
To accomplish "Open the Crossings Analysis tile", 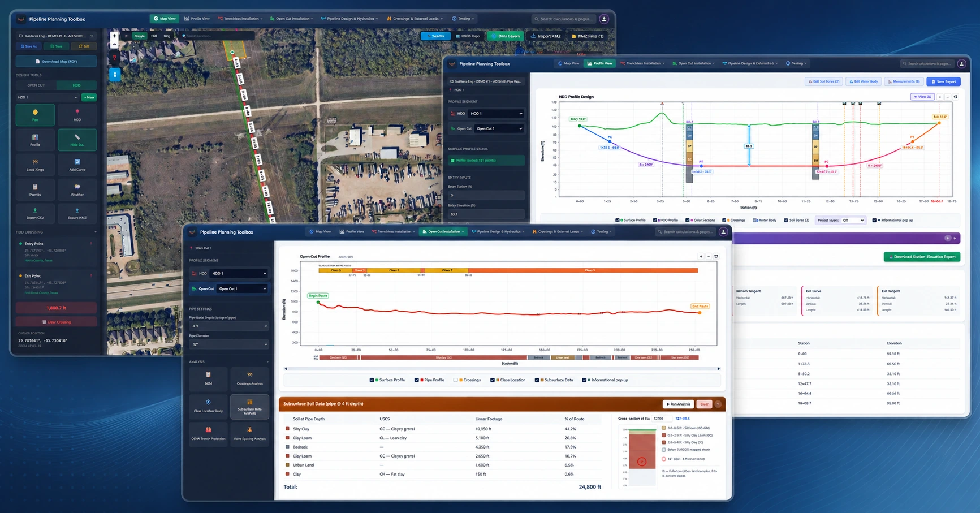I will (x=249, y=378).
